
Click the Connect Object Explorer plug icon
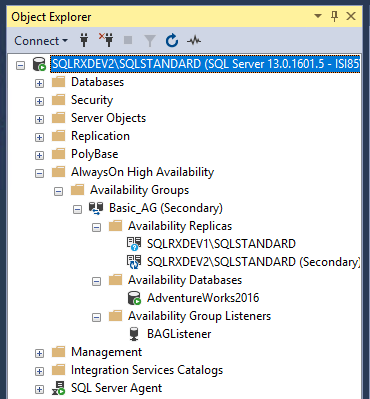click(84, 41)
